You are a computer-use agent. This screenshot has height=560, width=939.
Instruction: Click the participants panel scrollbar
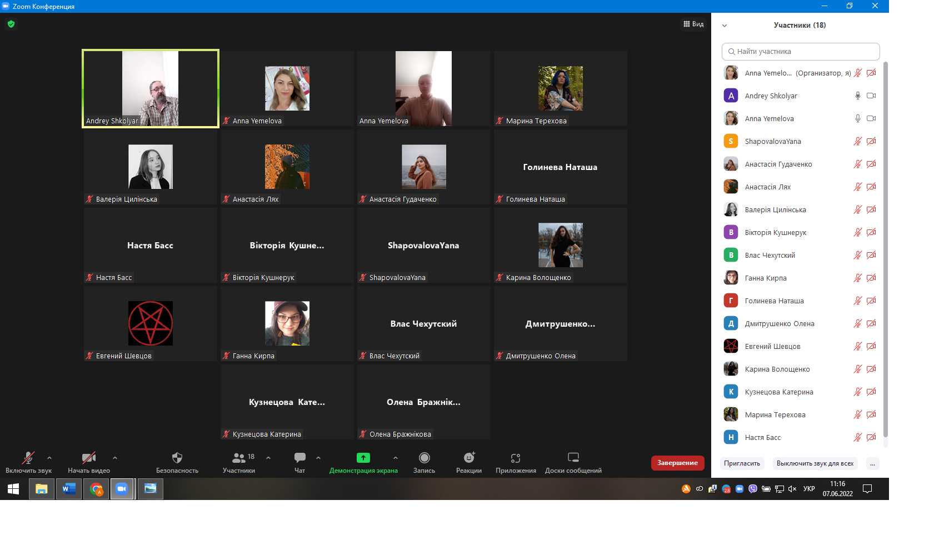(x=885, y=249)
